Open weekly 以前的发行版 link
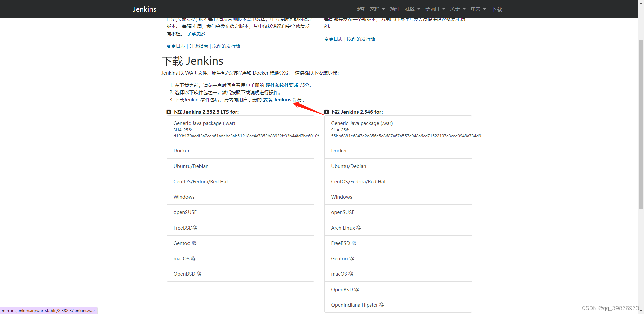 click(x=361, y=39)
